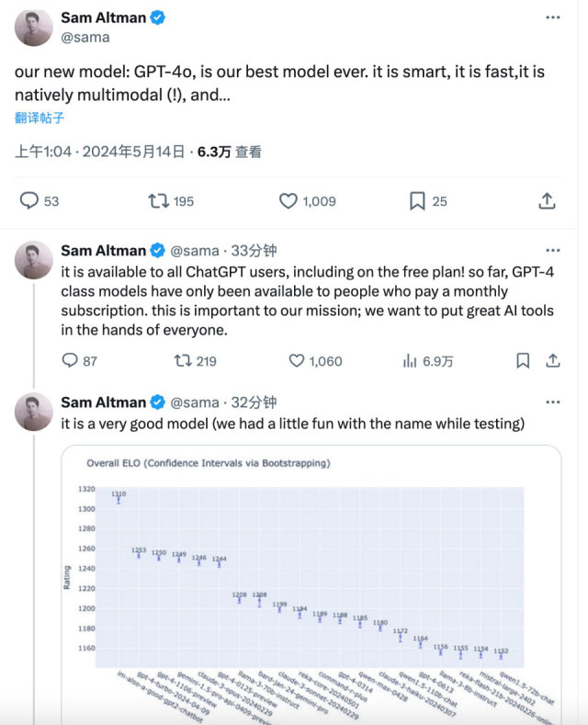Reply to the GPT-4o announcement tweet
The width and height of the screenshot is (588, 725).
click(x=29, y=200)
